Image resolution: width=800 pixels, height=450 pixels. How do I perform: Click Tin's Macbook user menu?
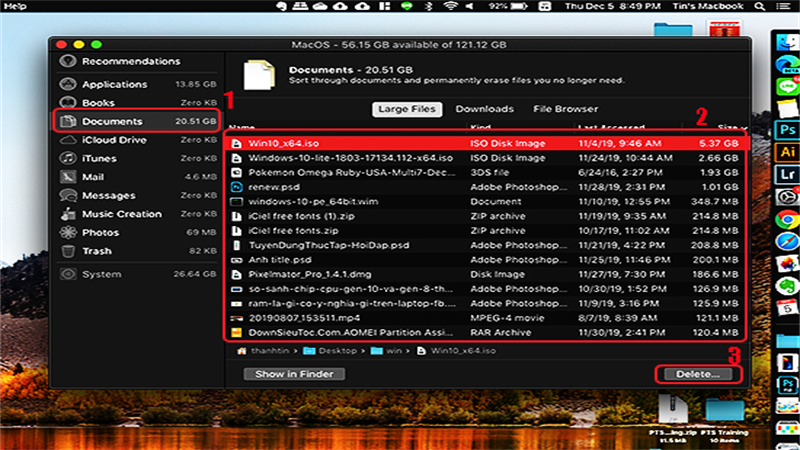(x=708, y=6)
